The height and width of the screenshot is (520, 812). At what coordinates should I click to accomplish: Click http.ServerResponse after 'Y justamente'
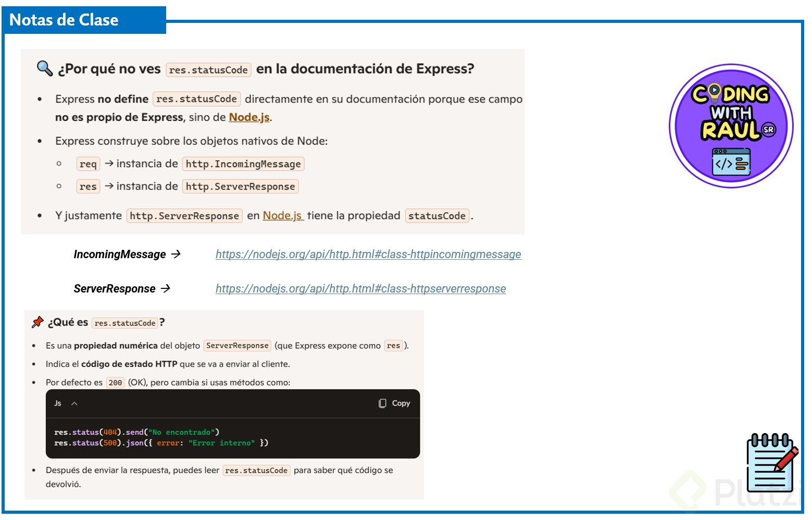coord(184,215)
